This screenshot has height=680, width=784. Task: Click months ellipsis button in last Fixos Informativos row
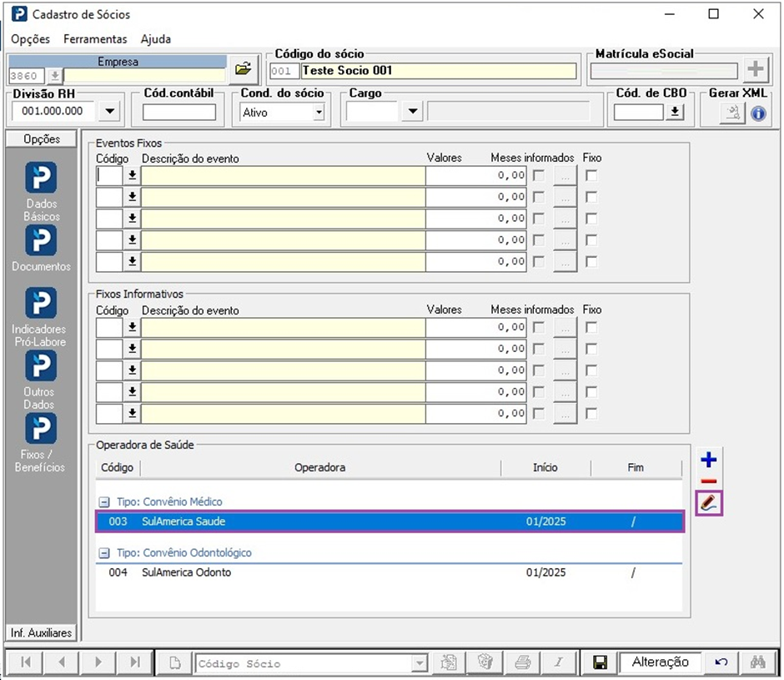[565, 414]
